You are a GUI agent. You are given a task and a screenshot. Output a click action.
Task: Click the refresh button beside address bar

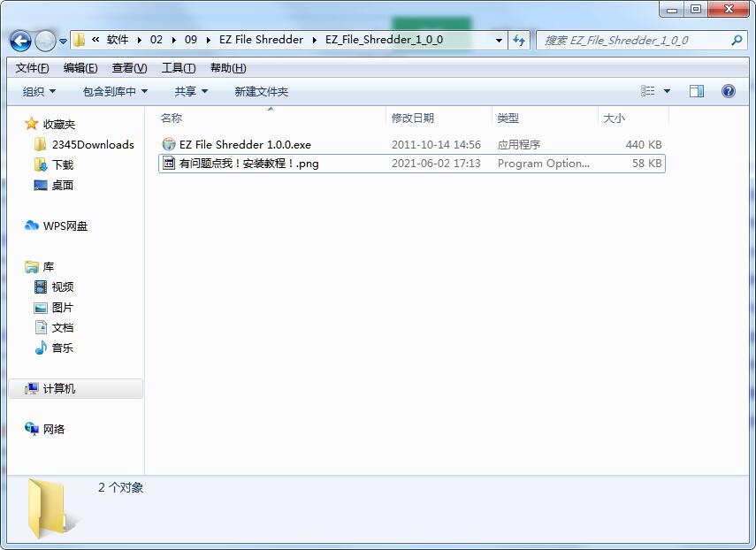coord(519,41)
